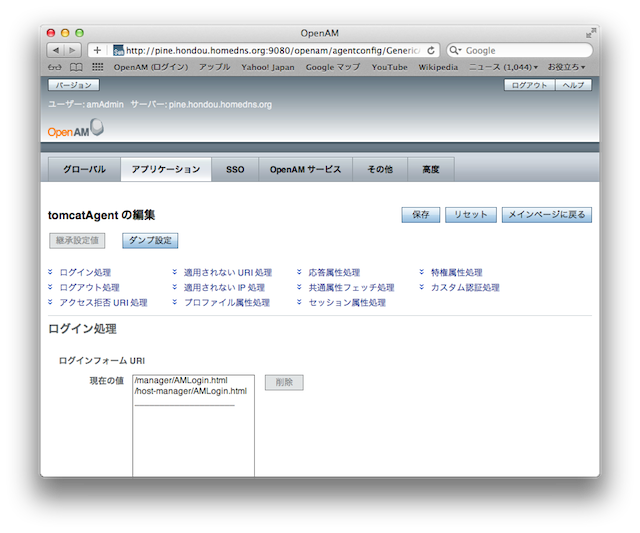The height and width of the screenshot is (533, 640).
Task: Click the ログアウト button in header
Action: click(x=529, y=85)
